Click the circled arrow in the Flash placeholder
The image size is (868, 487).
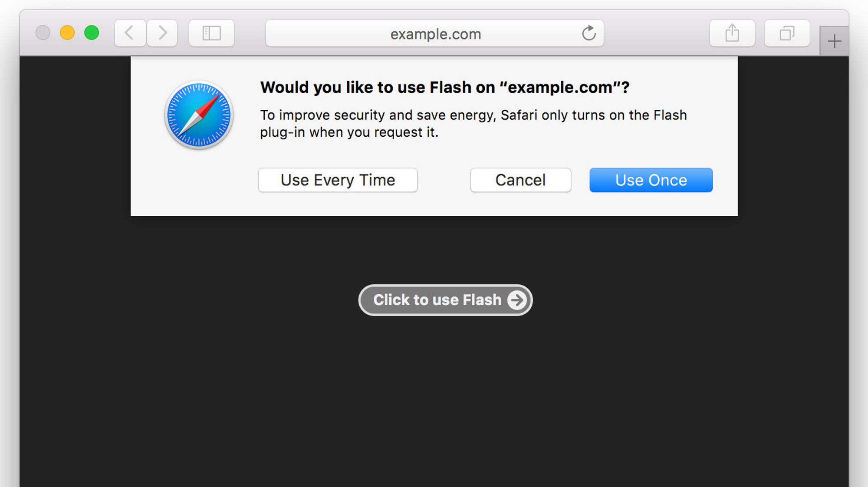click(517, 300)
